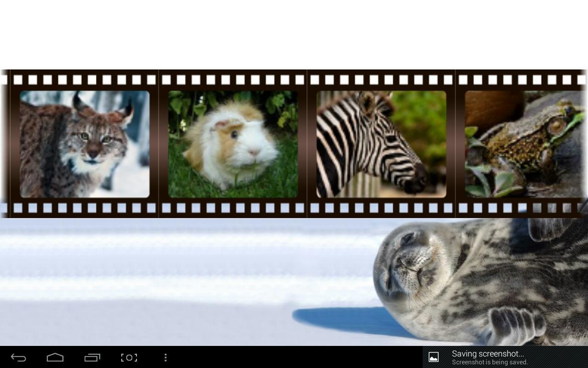
Task: Select the lynx photo in the filmstrip
Action: (85, 144)
